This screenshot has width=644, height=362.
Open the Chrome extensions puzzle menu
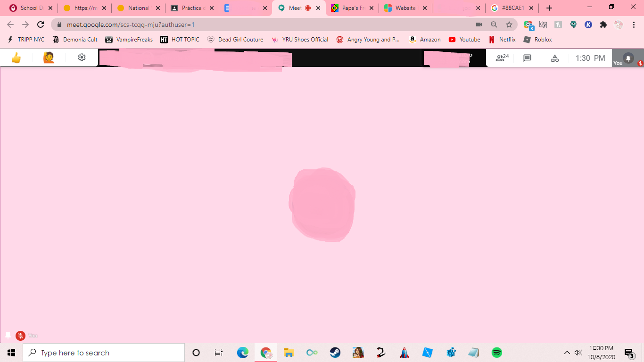tap(603, 25)
